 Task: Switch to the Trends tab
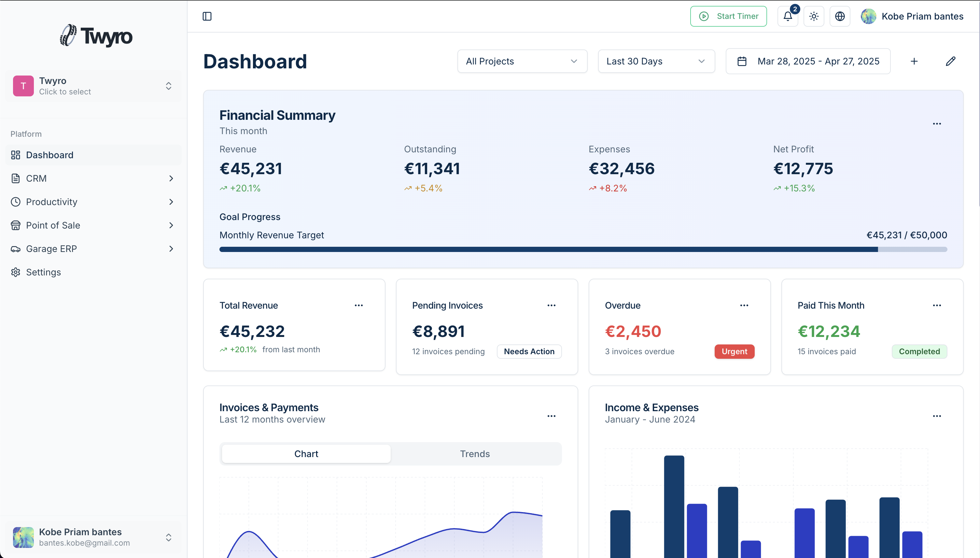tap(475, 453)
